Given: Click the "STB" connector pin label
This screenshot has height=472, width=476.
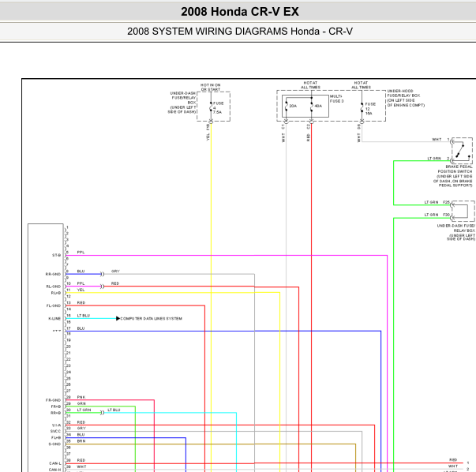Looking at the screenshot, I should tap(57, 255).
